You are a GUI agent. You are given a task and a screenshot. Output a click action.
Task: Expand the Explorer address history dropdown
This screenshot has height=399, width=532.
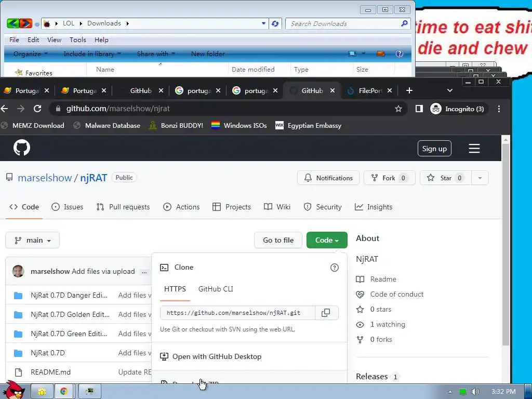click(263, 23)
